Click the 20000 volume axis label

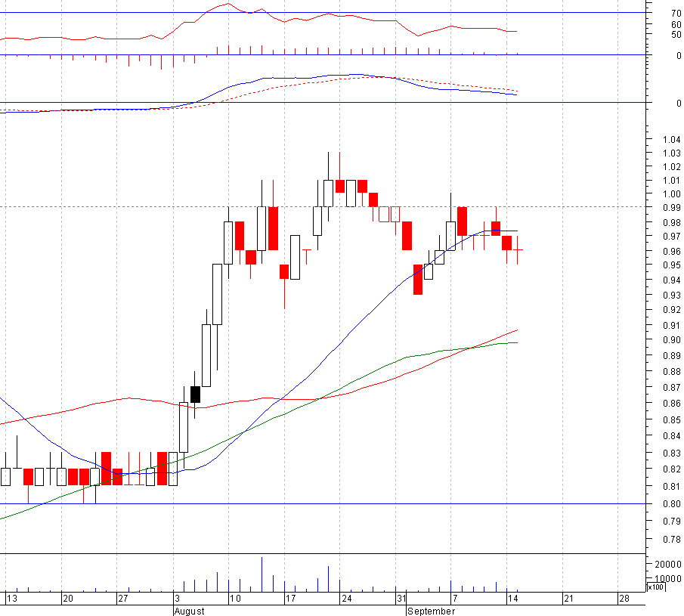click(668, 565)
